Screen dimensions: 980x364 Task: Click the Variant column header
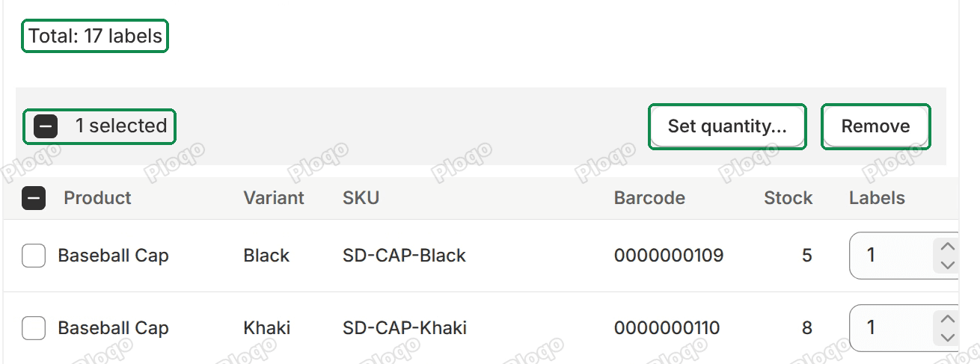(x=274, y=198)
